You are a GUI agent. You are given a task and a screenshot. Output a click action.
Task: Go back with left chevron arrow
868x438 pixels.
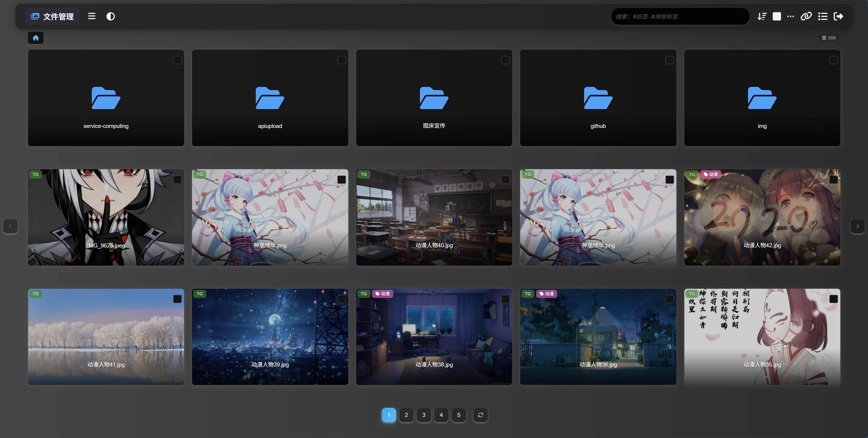pos(10,226)
